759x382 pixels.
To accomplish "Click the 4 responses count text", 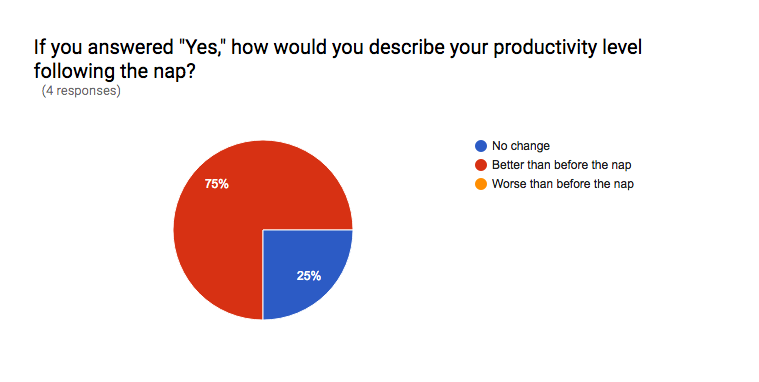I will click(81, 91).
